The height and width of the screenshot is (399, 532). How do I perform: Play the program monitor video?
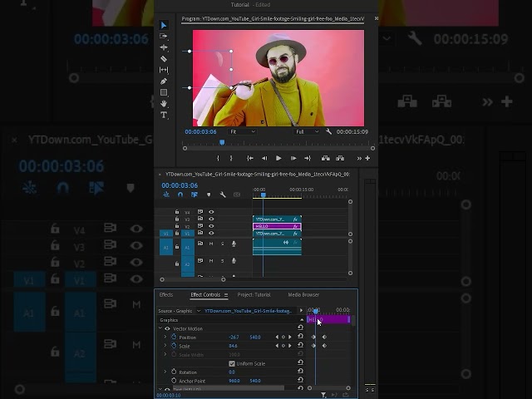pos(278,158)
